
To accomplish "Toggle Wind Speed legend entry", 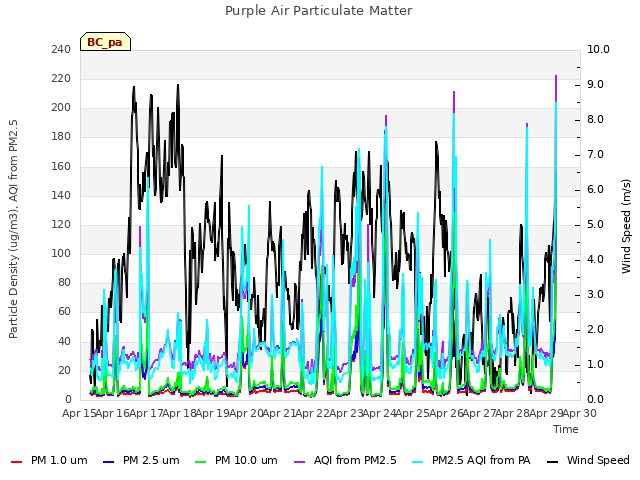I will coord(588,460).
